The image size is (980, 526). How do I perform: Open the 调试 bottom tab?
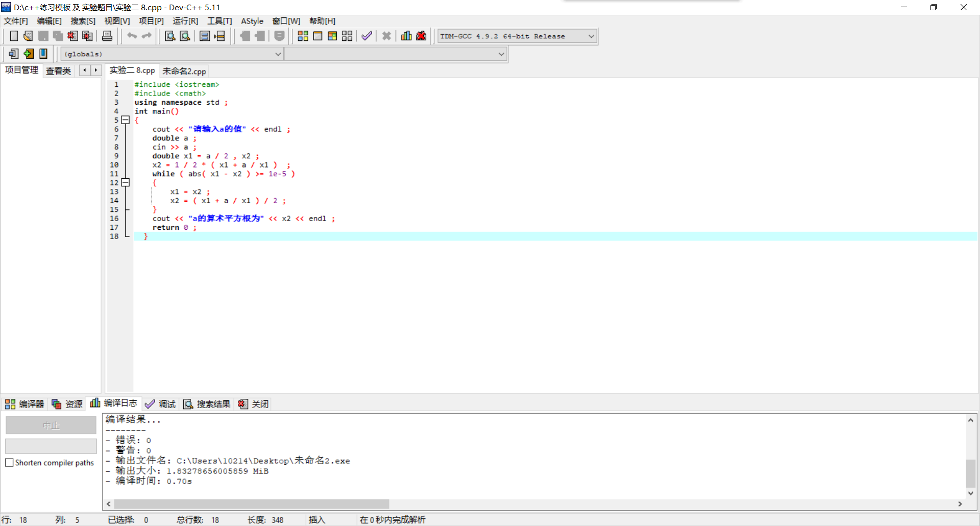[160, 404]
